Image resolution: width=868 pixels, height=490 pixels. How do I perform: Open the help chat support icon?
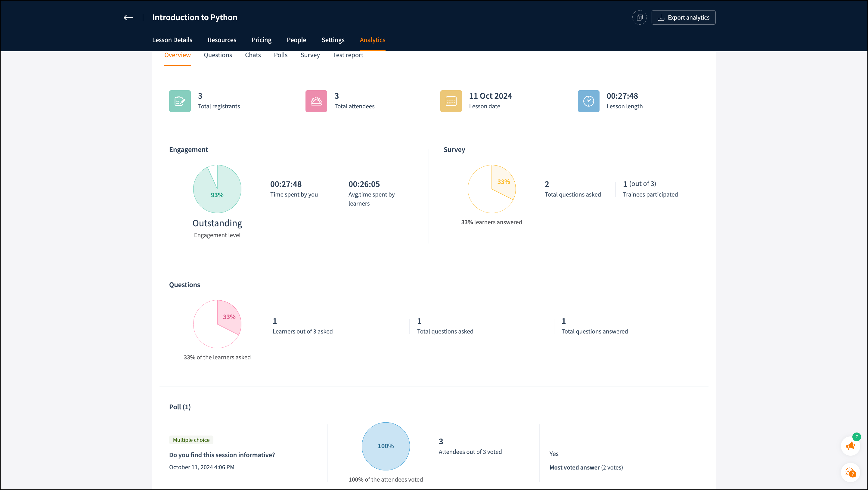(x=850, y=473)
